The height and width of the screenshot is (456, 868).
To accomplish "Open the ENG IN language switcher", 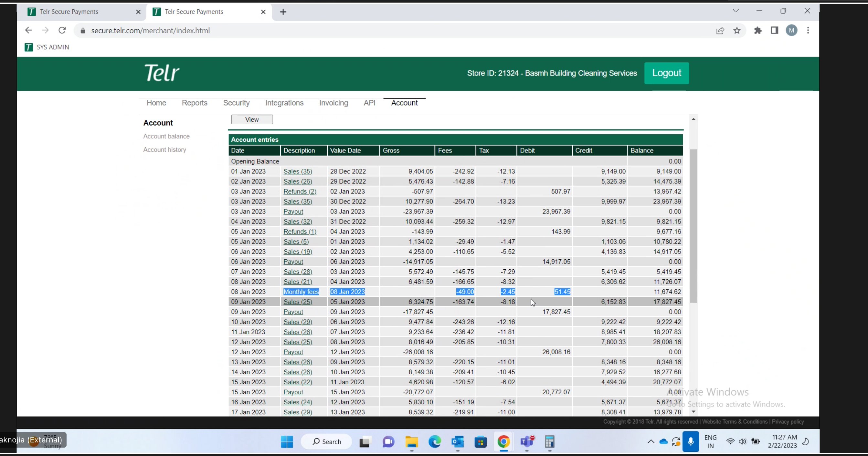I will click(710, 441).
